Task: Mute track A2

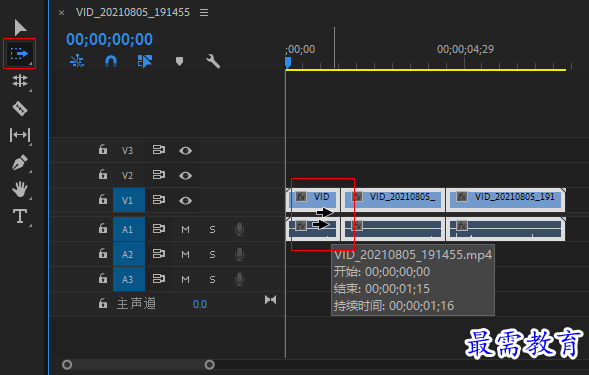Action: pos(186,255)
